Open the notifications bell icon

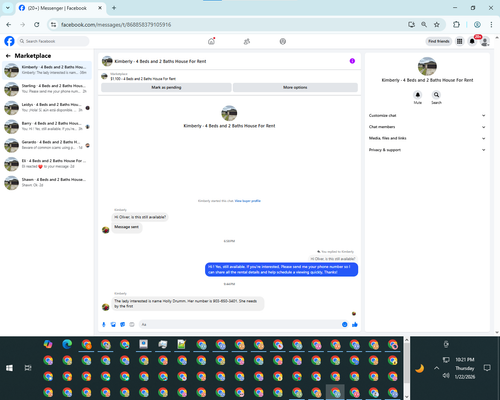point(472,41)
